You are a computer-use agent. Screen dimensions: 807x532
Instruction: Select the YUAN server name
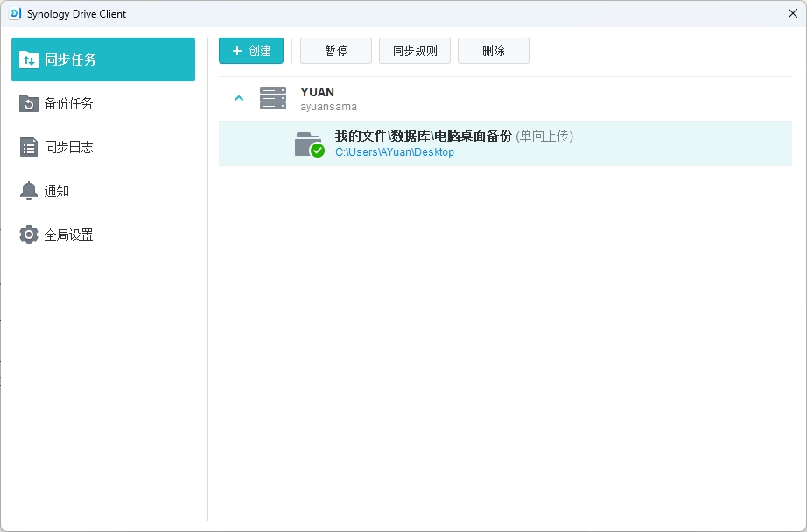coord(317,92)
